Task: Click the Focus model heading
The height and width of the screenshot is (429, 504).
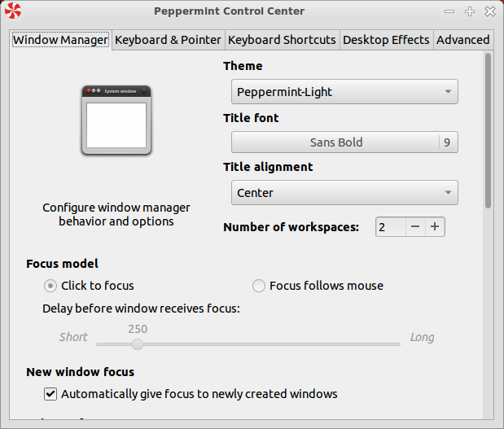Action: click(62, 264)
